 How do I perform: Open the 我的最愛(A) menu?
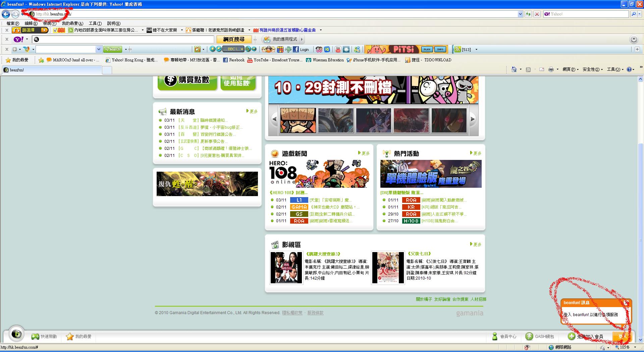point(72,23)
